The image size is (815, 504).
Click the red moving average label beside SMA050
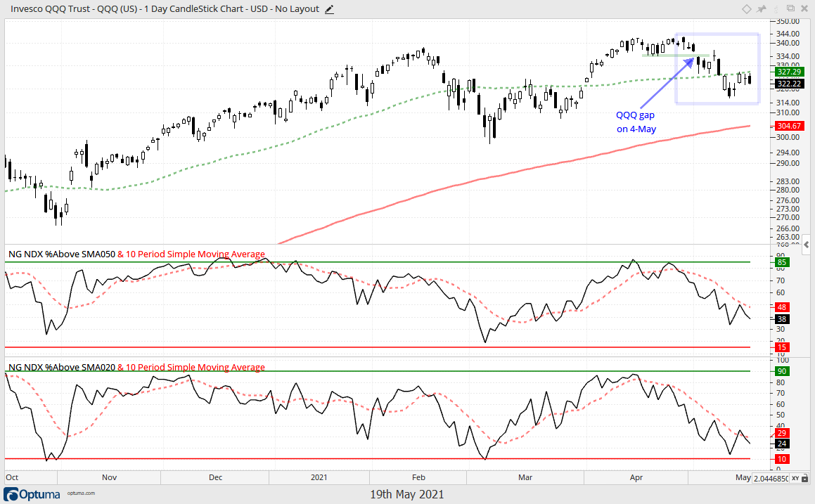[191, 254]
